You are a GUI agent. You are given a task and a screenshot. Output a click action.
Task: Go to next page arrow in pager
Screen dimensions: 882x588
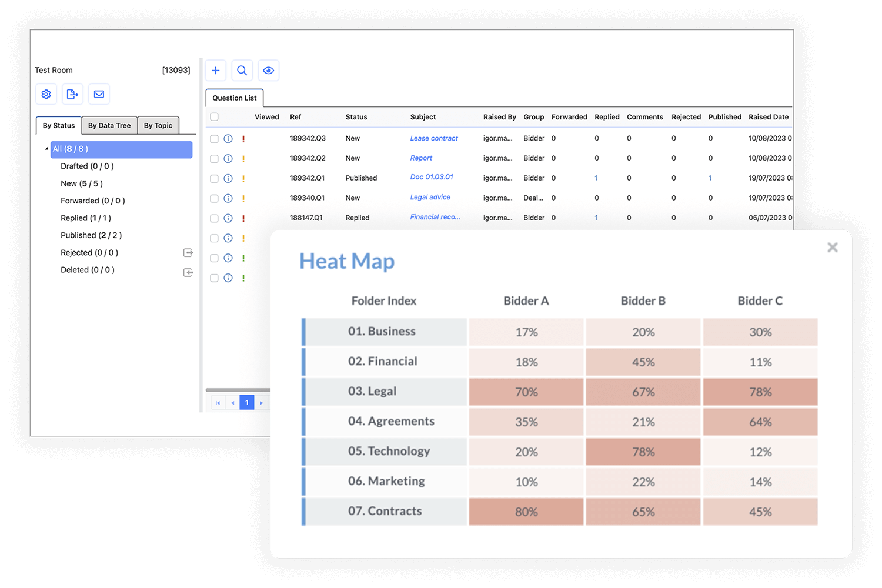[262, 403]
